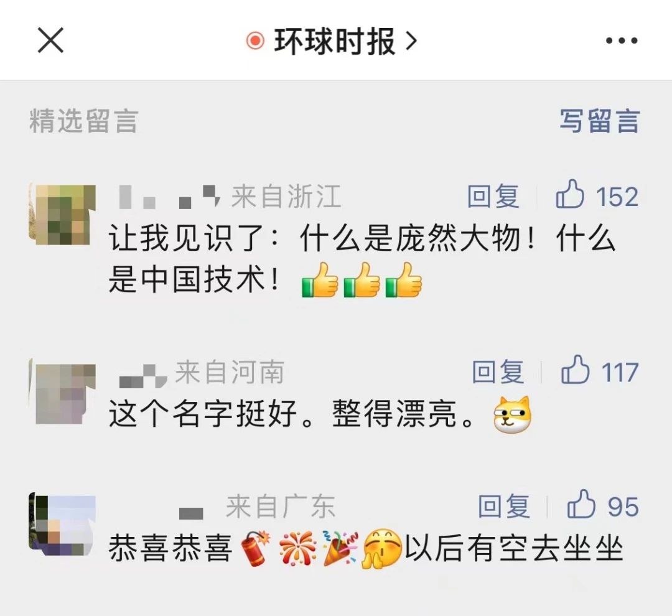Image resolution: width=672 pixels, height=616 pixels.
Task: Tap the firecracker emoji in 恭喜恭喜 comment
Action: click(255, 549)
